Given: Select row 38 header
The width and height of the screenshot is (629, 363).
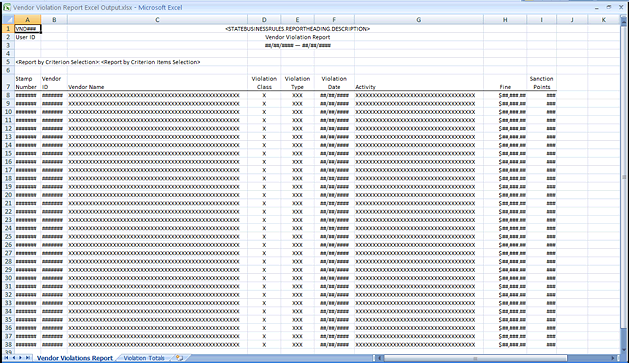Looking at the screenshot, I should 8,345.
